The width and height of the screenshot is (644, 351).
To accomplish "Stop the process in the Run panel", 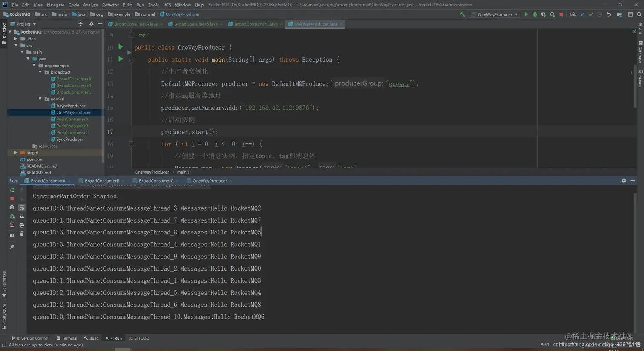I will tap(12, 199).
